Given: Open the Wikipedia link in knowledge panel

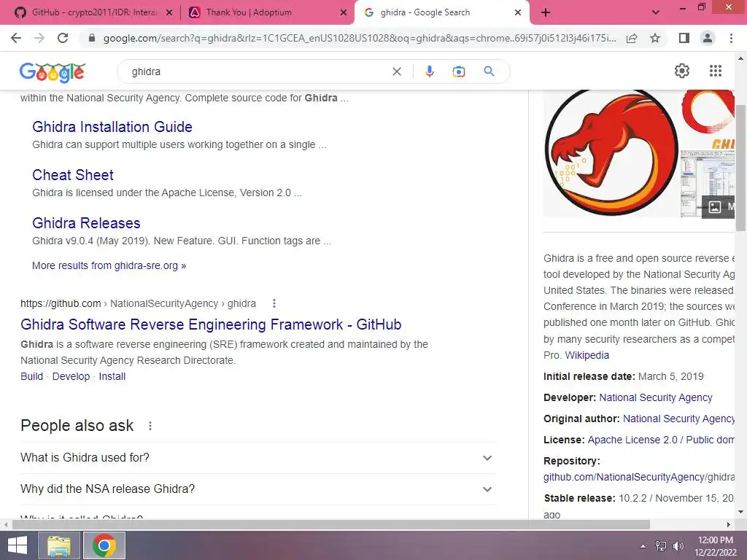Looking at the screenshot, I should point(587,355).
